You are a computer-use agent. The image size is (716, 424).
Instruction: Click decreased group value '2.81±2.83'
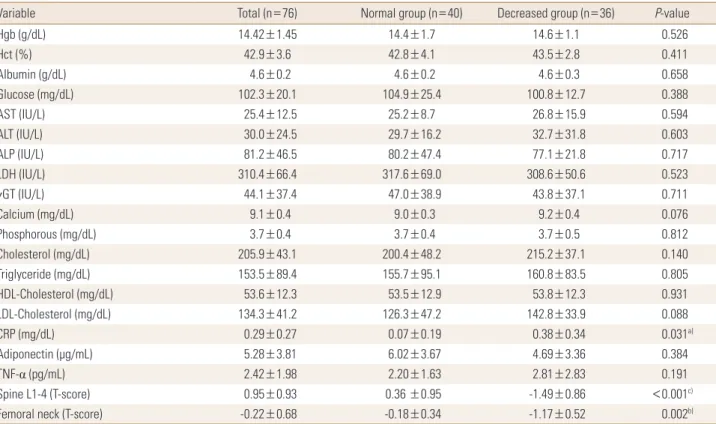click(559, 374)
